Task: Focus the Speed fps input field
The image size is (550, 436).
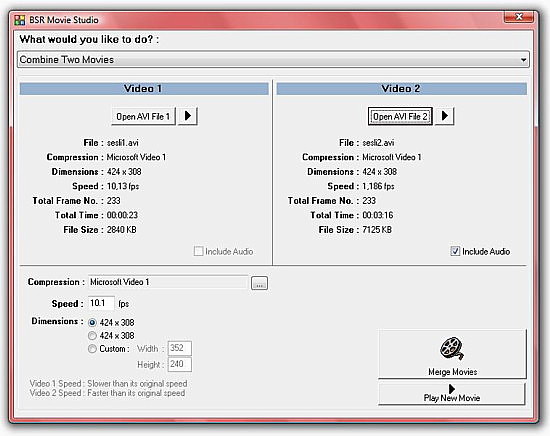Action: pyautogui.click(x=101, y=303)
